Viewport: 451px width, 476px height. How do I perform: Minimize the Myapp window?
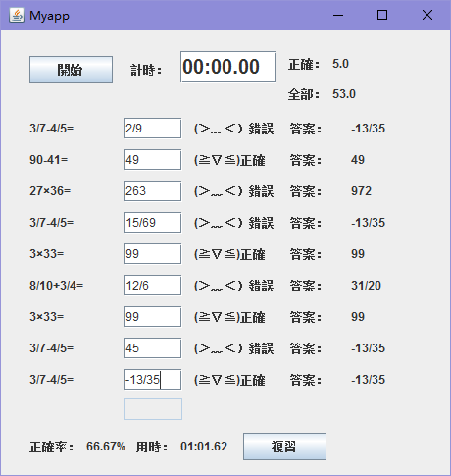pos(338,15)
